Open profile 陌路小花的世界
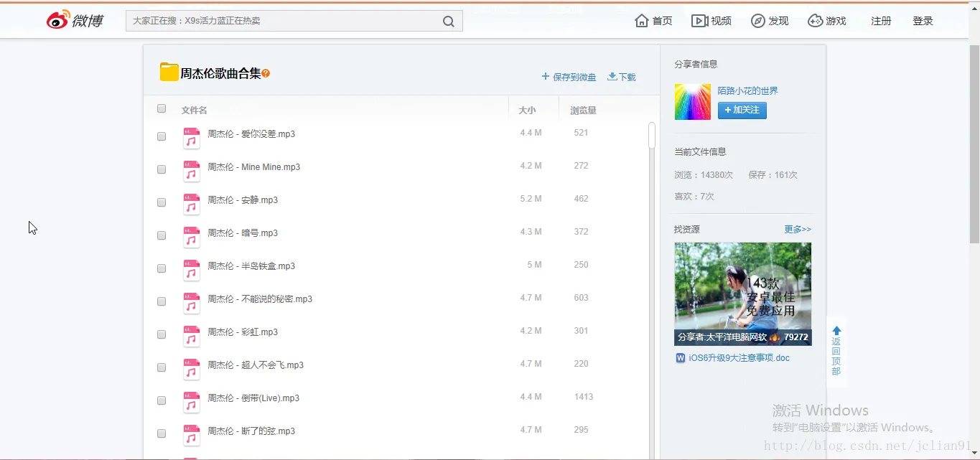Screen dimensions: 980x460 point(747,90)
